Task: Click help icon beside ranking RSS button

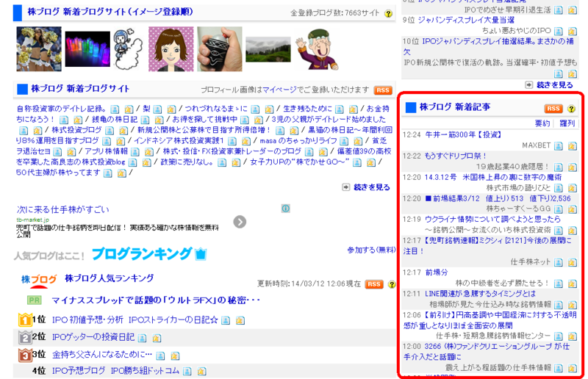Action: click(392, 284)
